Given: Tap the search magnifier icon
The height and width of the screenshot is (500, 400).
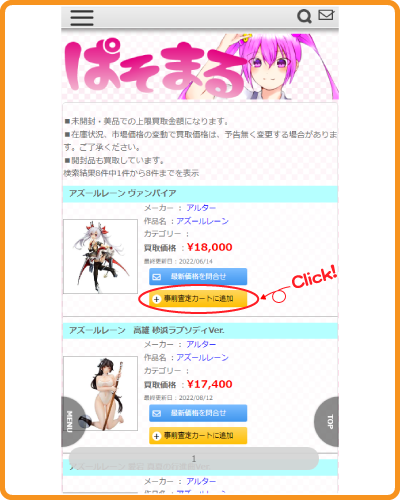Looking at the screenshot, I should 304,16.
